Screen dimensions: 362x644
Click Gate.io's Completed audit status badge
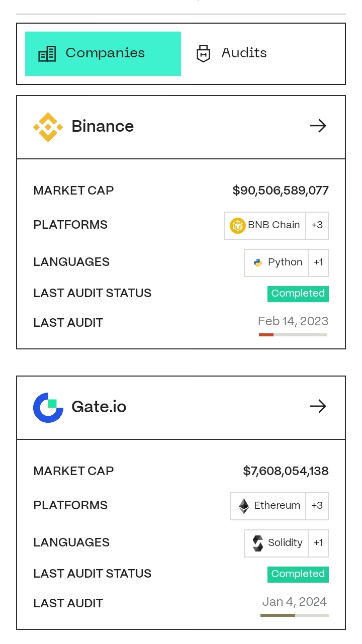click(298, 574)
